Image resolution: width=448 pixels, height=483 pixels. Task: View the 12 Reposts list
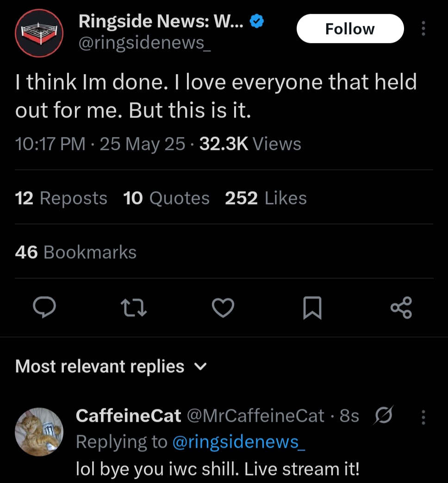pos(61,198)
